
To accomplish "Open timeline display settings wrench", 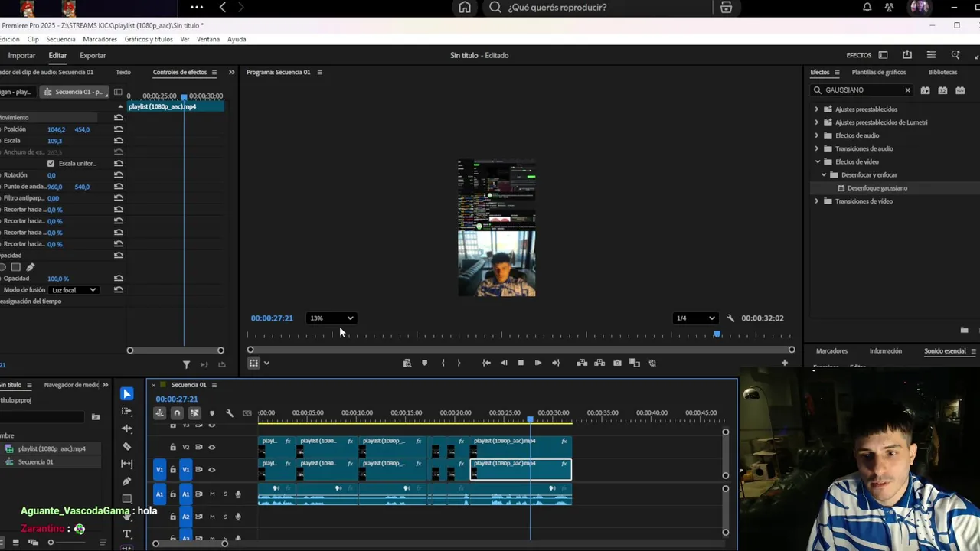I will tap(229, 413).
